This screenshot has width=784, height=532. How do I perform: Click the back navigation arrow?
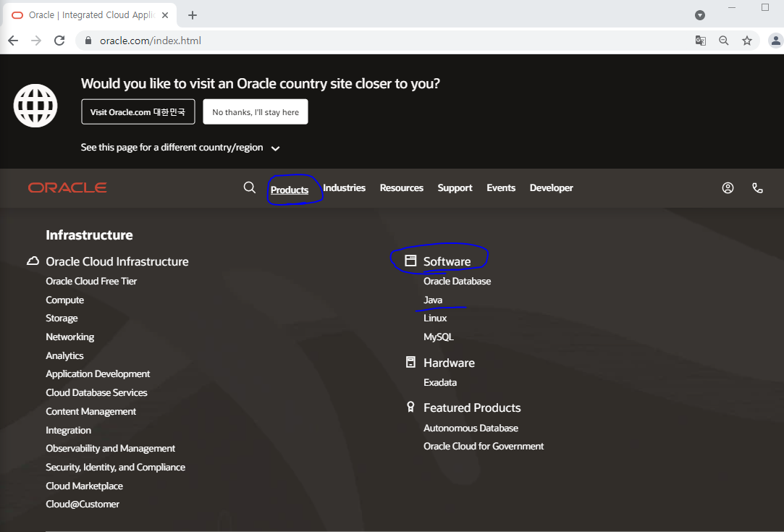pyautogui.click(x=13, y=41)
